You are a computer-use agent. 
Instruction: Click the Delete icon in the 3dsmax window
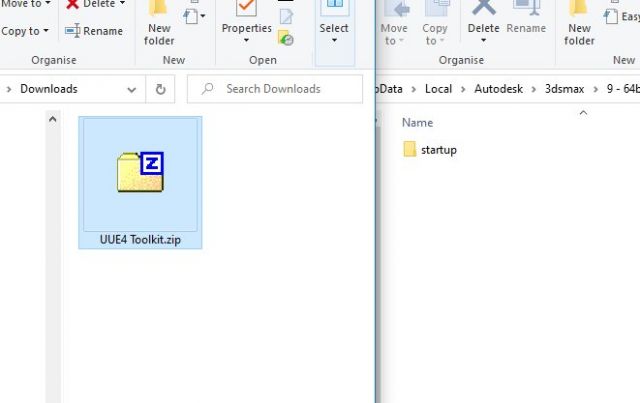pyautogui.click(x=483, y=10)
